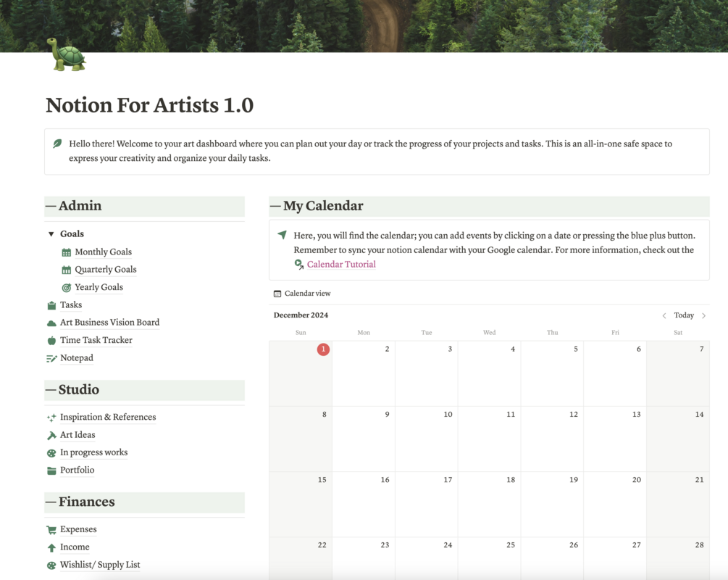The width and height of the screenshot is (728, 580).
Task: Click the left chevron to view November
Action: point(664,315)
